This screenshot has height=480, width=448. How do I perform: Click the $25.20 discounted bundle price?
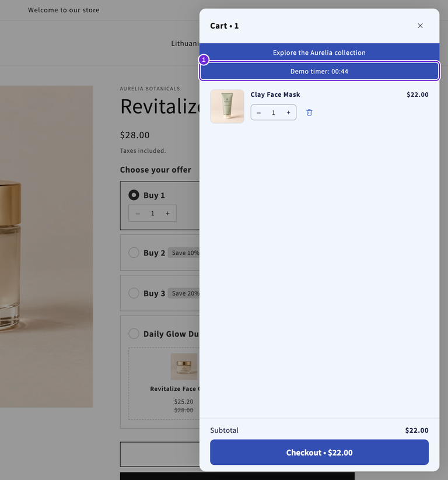(184, 401)
